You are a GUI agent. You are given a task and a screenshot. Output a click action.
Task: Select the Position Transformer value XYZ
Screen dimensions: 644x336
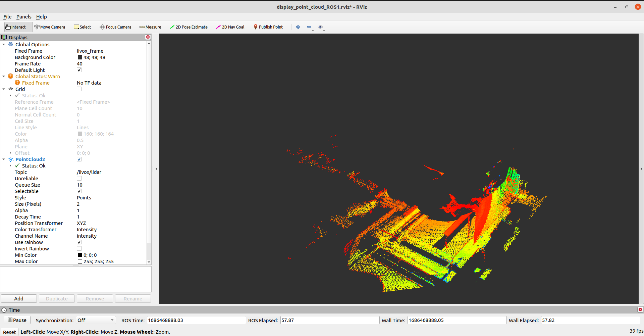[81, 223]
